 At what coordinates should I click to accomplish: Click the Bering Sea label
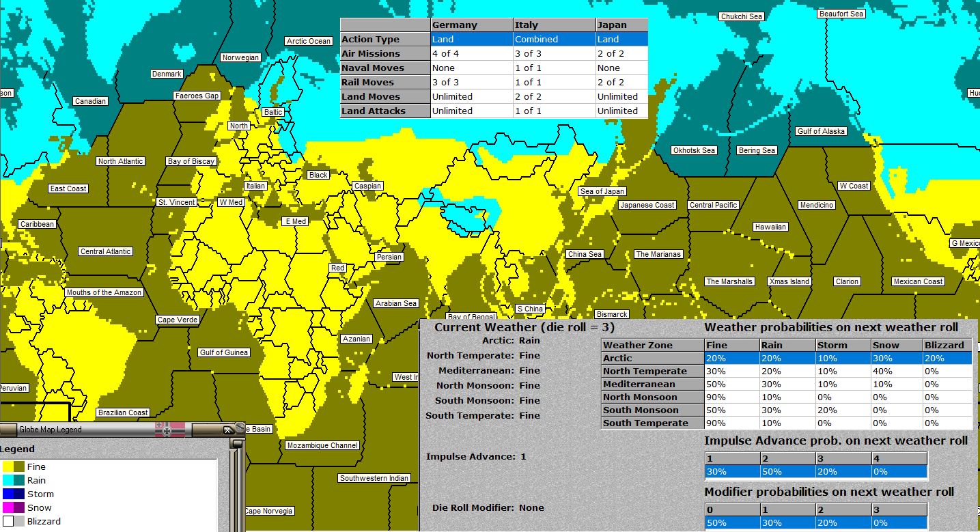click(757, 150)
